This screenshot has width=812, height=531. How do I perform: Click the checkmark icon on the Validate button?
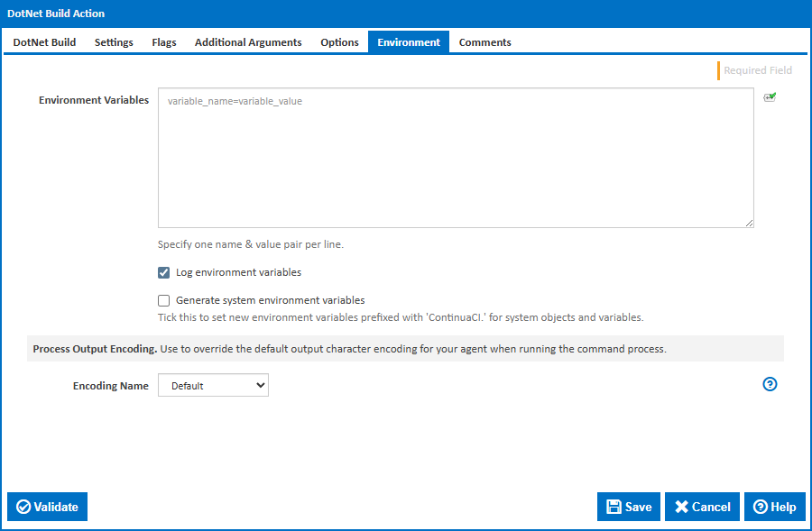[23, 507]
